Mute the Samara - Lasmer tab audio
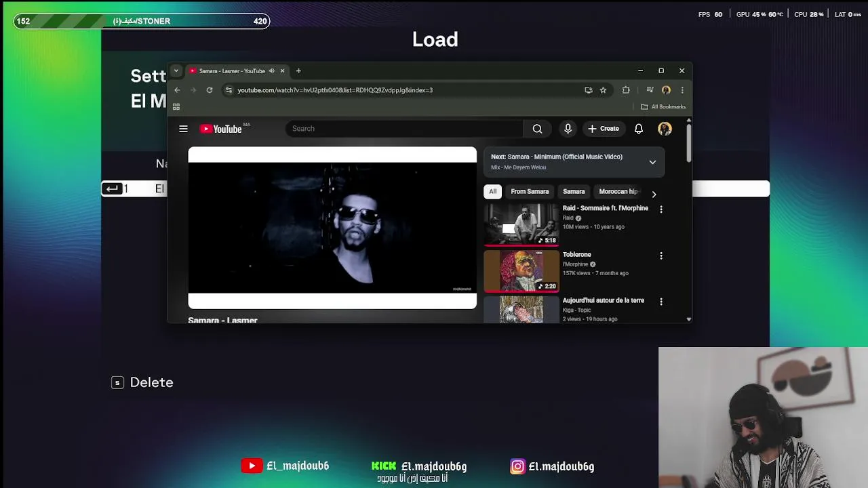Screen dimensions: 868x488 pos(271,70)
